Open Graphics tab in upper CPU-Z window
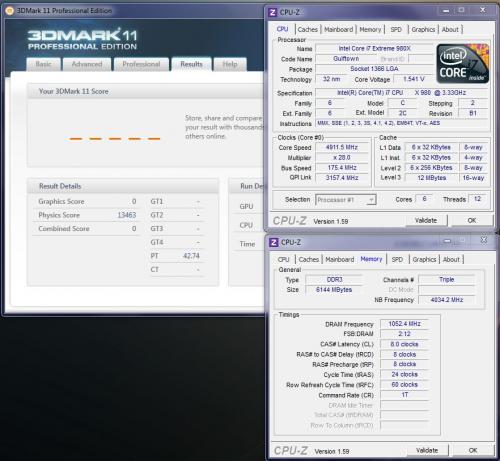Screen dimensions: 500x461 [x=423, y=30]
